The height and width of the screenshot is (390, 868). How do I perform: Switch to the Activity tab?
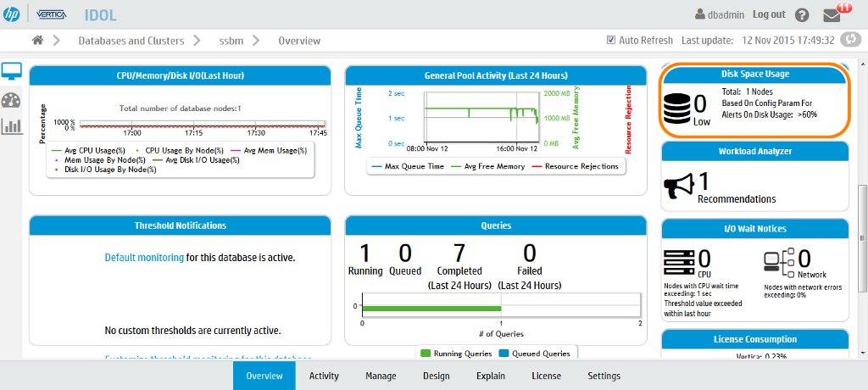pos(324,376)
